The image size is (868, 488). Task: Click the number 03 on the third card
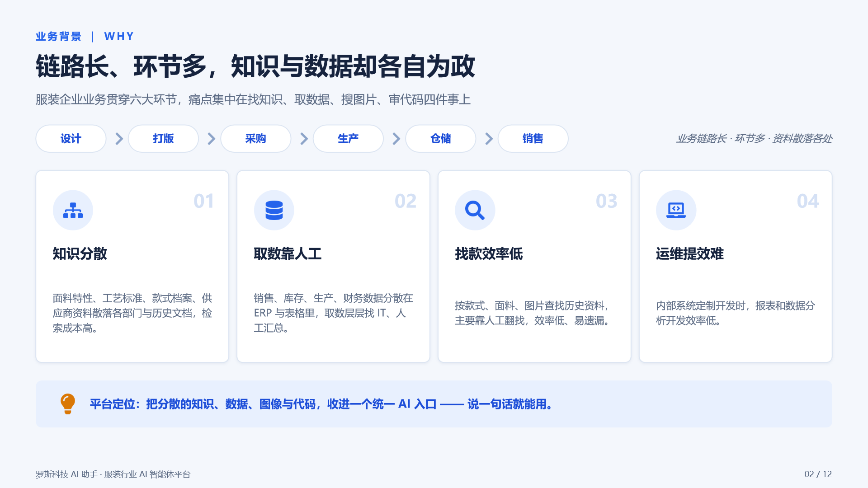tap(606, 201)
